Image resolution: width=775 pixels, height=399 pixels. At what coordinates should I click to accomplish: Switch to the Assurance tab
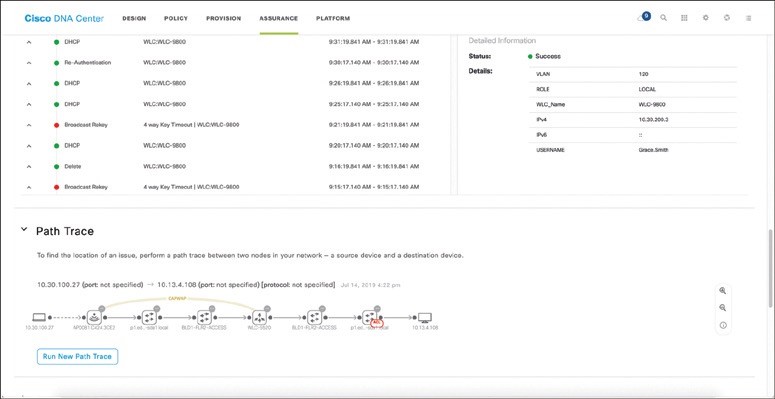click(278, 18)
